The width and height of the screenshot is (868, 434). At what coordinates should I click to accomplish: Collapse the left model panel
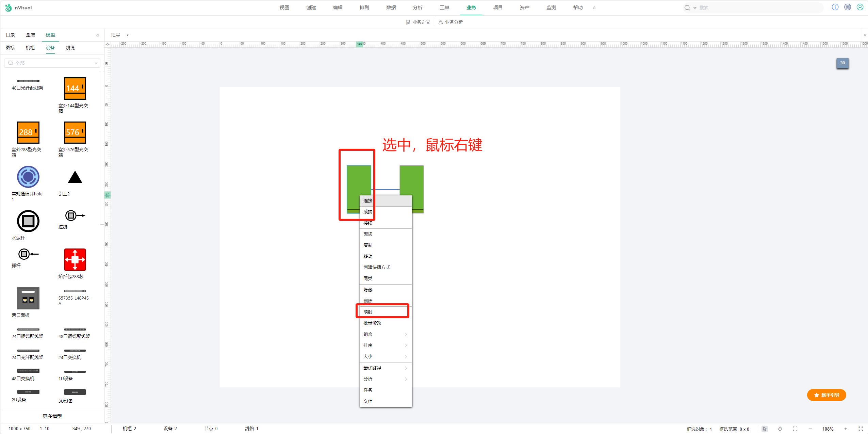(98, 35)
